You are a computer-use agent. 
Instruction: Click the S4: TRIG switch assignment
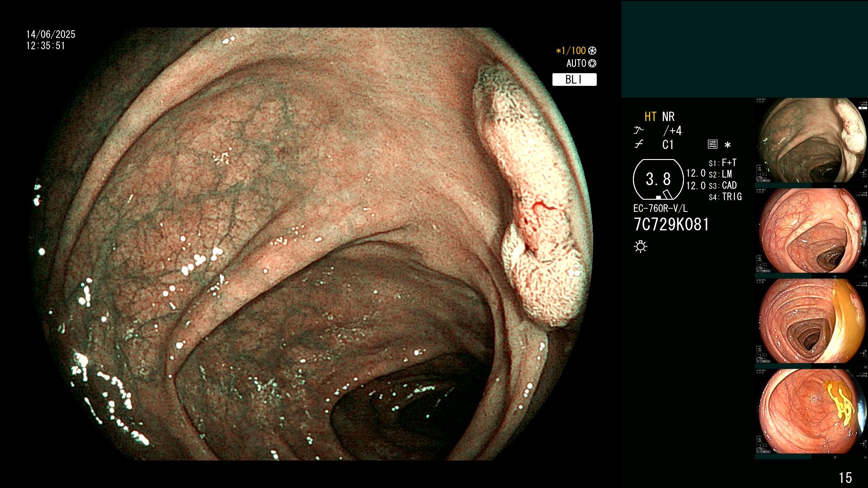[x=725, y=197]
